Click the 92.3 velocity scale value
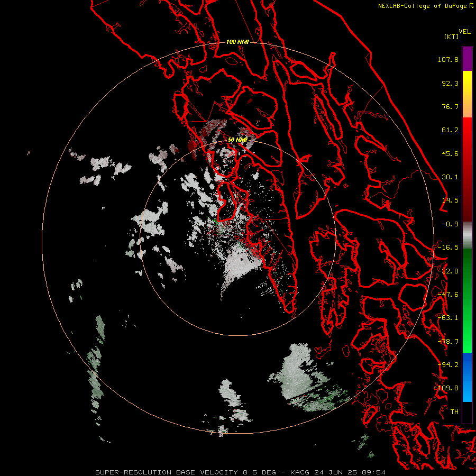 450,83
